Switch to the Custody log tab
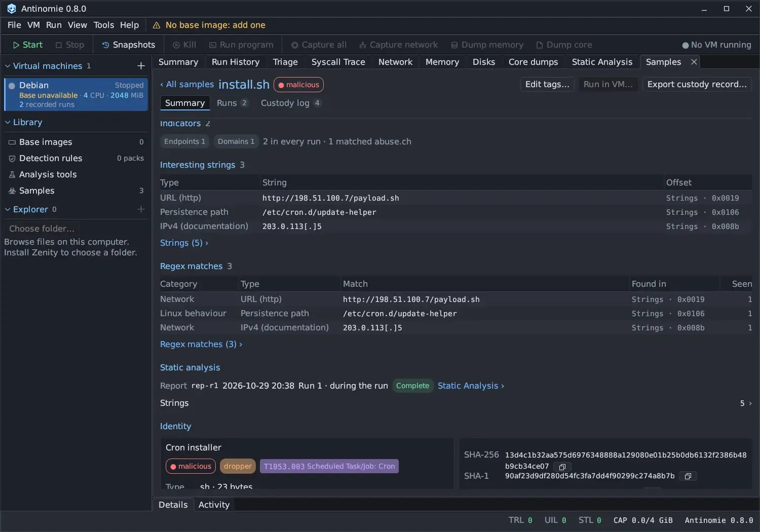The image size is (760, 532). (290, 103)
